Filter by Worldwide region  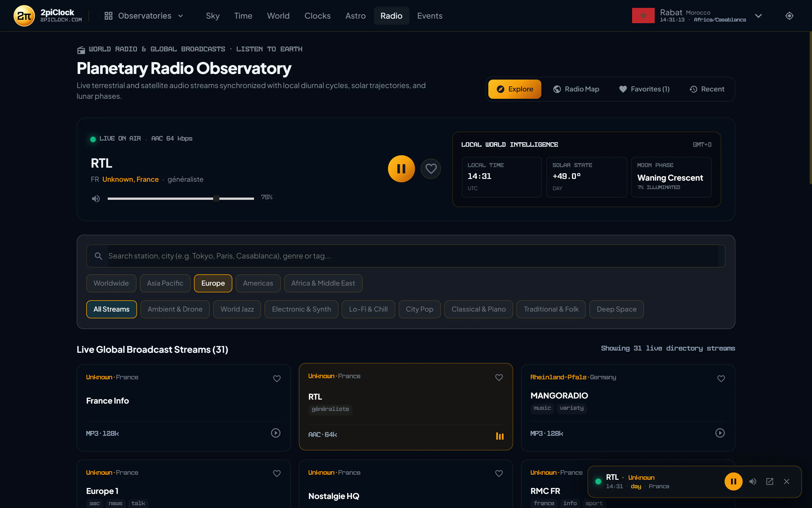pos(111,283)
